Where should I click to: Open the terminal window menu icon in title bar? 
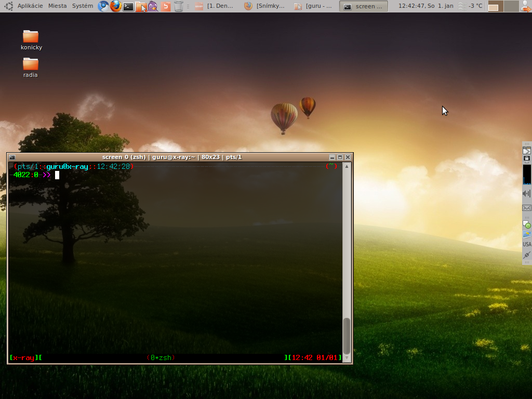[12, 157]
